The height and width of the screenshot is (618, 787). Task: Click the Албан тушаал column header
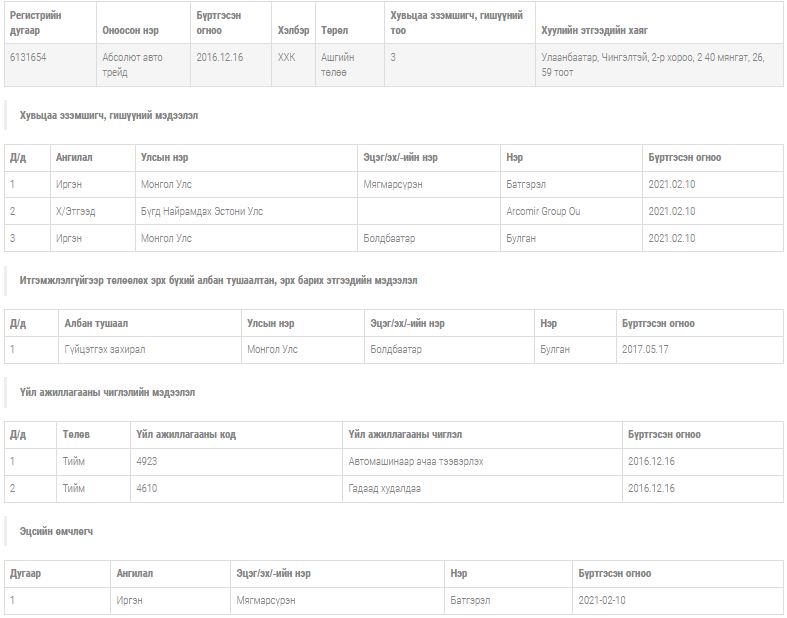[96, 323]
